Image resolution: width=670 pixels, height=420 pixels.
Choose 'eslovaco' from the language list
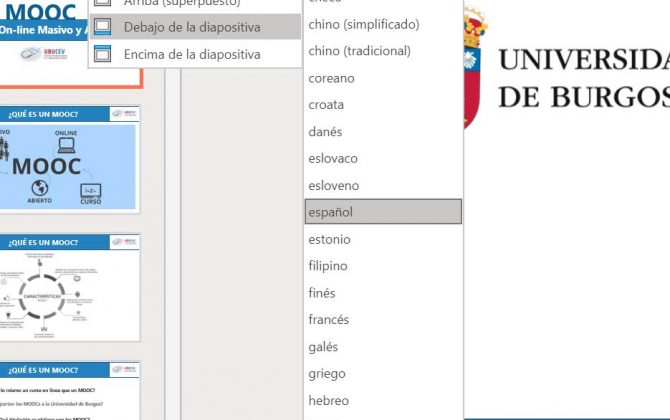click(383, 159)
